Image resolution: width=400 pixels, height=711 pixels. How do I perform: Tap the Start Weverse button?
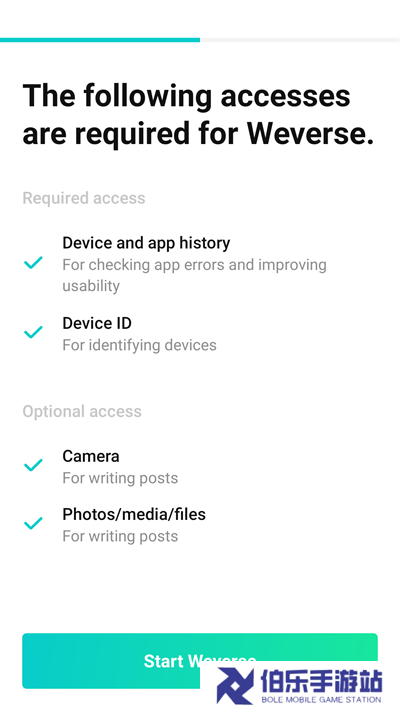tap(200, 661)
